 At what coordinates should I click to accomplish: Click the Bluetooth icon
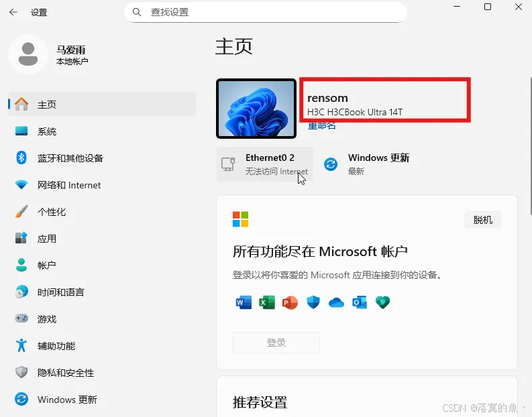pos(21,158)
